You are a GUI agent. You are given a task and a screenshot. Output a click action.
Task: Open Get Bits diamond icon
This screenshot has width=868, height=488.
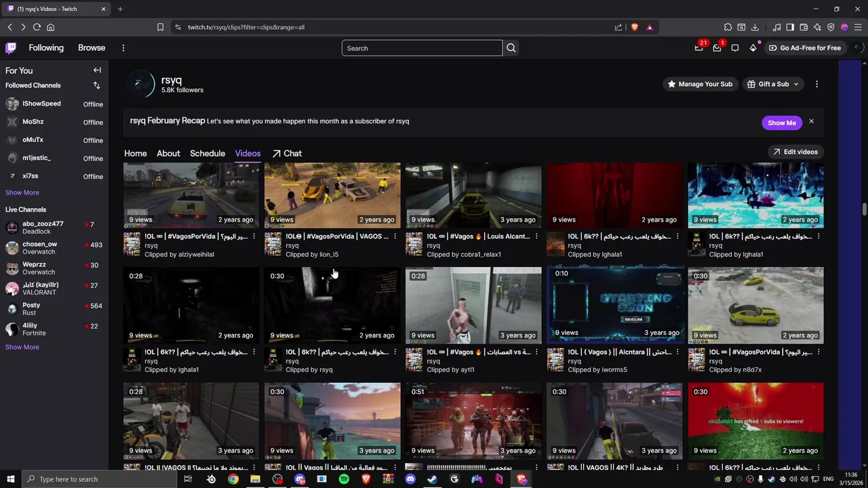pos(753,48)
